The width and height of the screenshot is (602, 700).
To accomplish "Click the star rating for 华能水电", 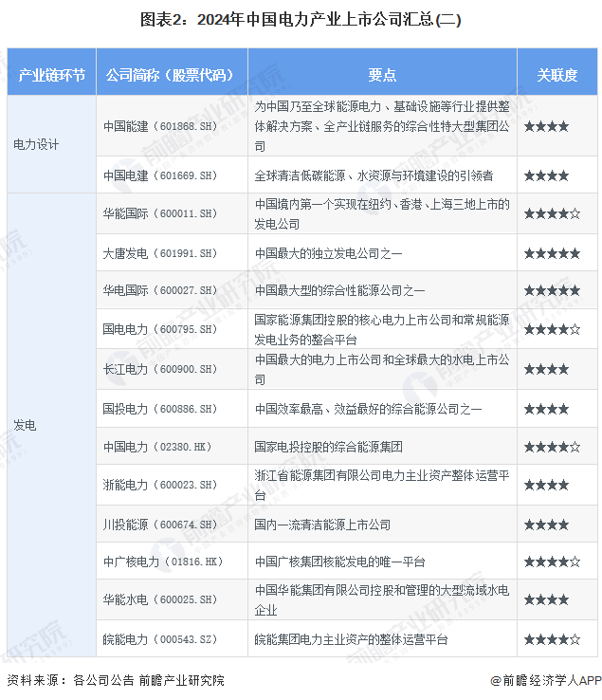I will [x=546, y=599].
